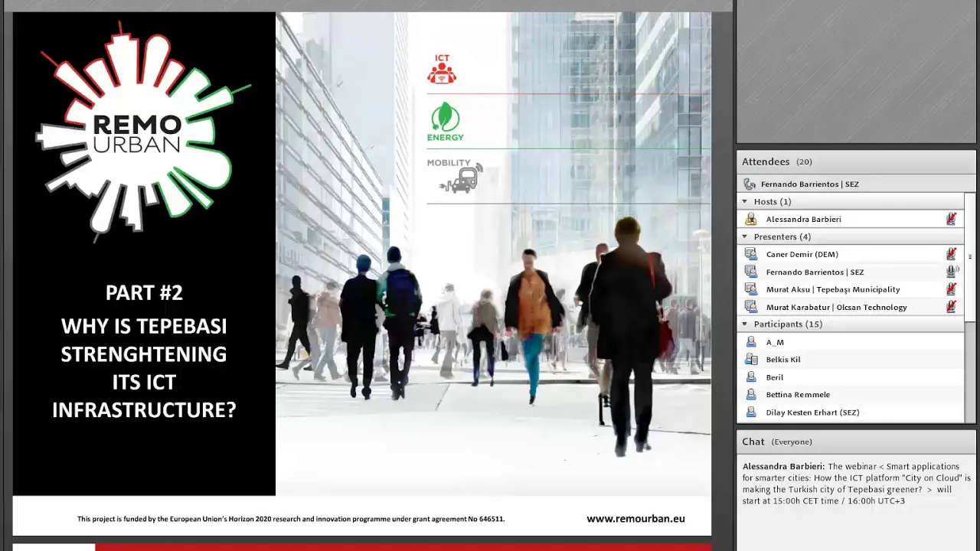
Task: Select participant Dilay Kesten Erhart (SEZ)
Action: [812, 412]
